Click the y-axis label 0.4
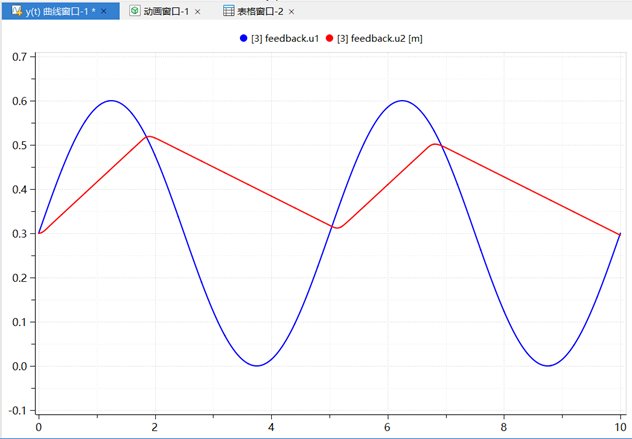 19,189
